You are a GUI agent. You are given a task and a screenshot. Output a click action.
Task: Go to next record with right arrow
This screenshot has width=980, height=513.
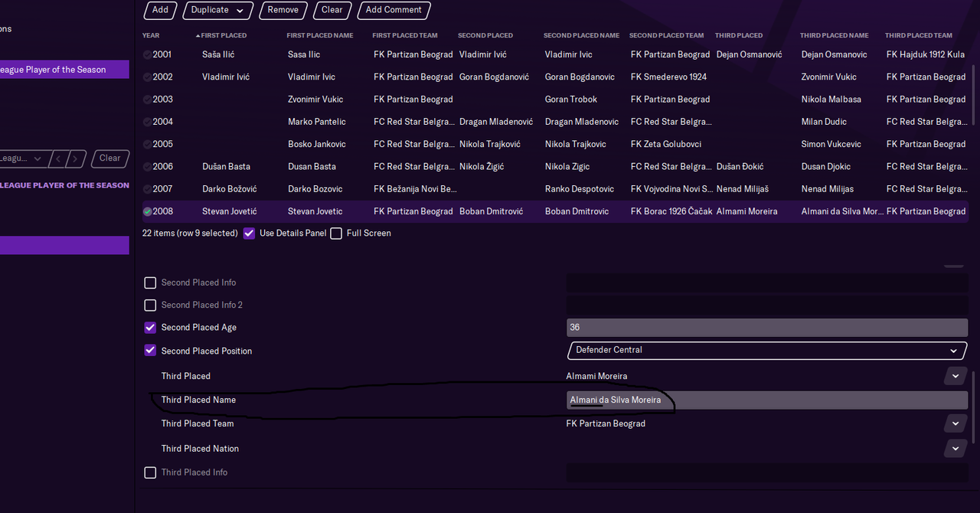tap(75, 158)
